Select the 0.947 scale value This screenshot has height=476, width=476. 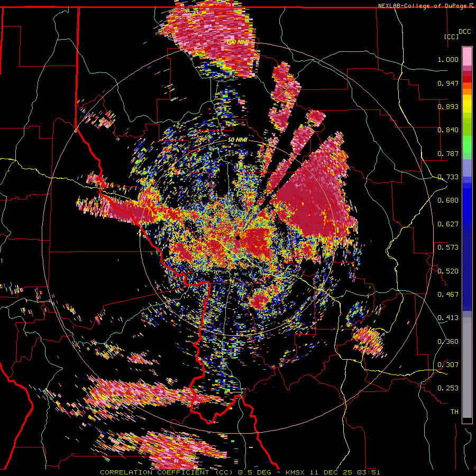(x=448, y=83)
